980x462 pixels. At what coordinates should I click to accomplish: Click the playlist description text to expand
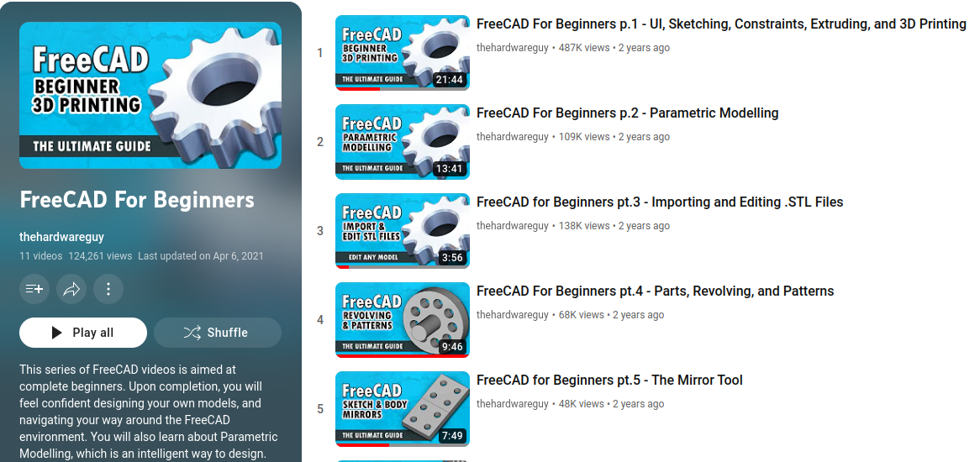149,412
